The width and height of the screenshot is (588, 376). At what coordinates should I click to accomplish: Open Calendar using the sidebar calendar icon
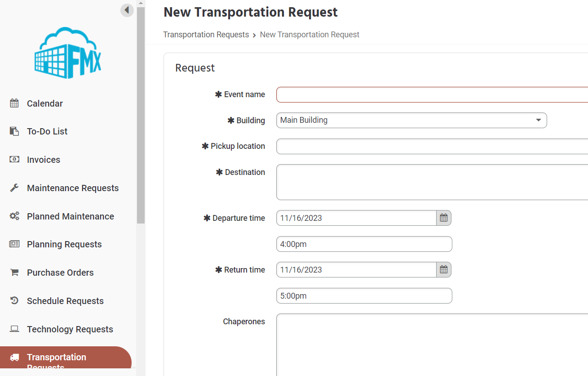point(14,103)
